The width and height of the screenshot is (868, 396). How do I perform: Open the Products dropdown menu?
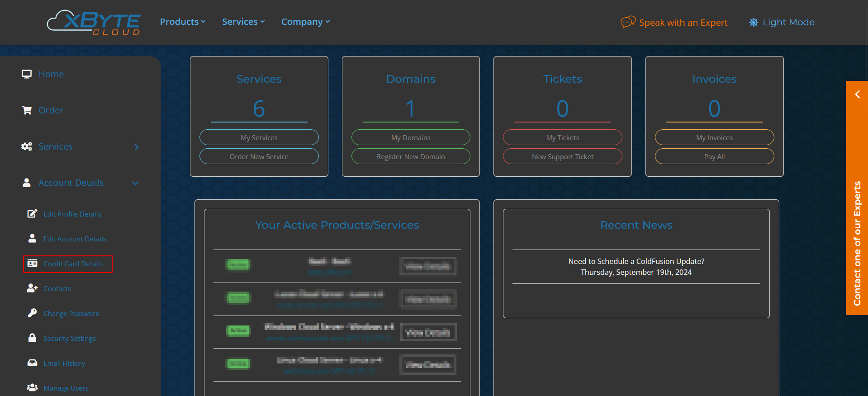tap(182, 22)
